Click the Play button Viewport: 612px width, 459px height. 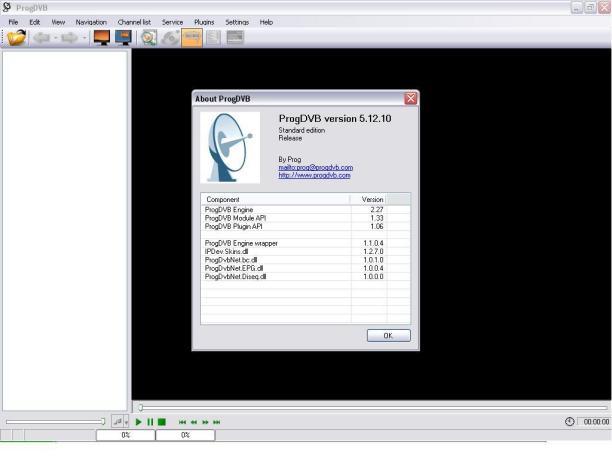tap(138, 422)
